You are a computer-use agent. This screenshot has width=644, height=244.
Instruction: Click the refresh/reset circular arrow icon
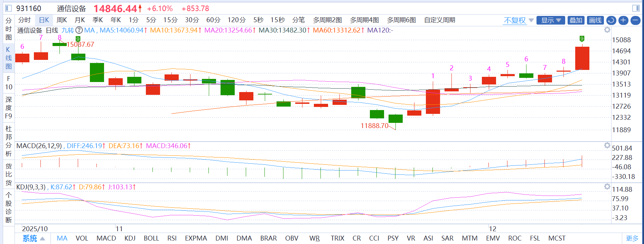tap(611, 20)
